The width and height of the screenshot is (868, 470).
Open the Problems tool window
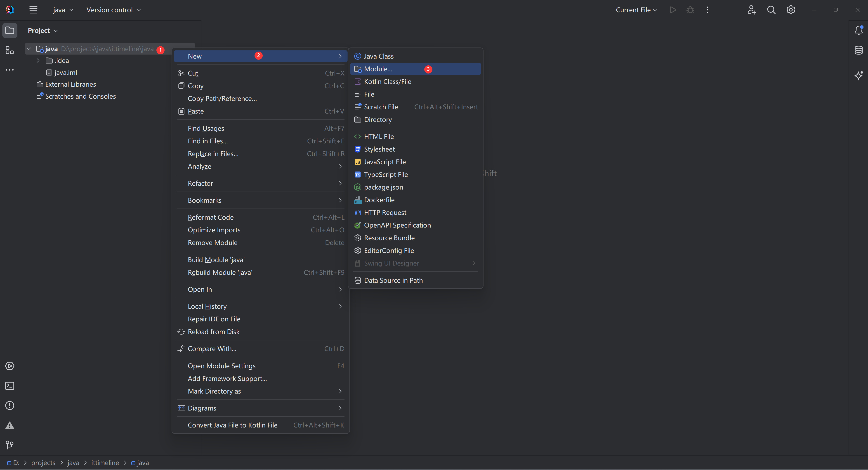(x=10, y=405)
